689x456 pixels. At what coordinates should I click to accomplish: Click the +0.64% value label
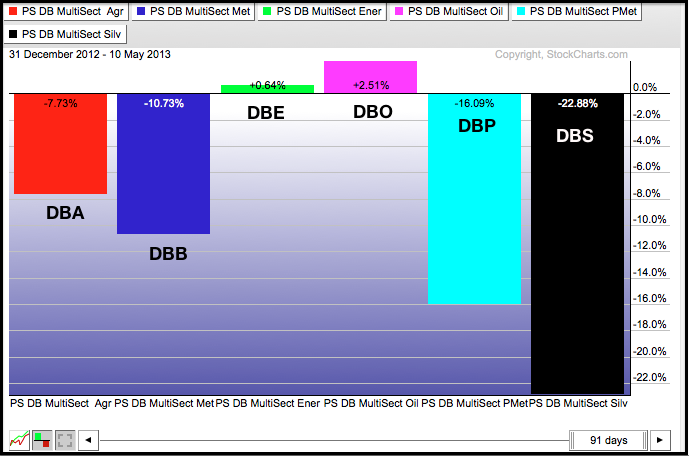[267, 85]
